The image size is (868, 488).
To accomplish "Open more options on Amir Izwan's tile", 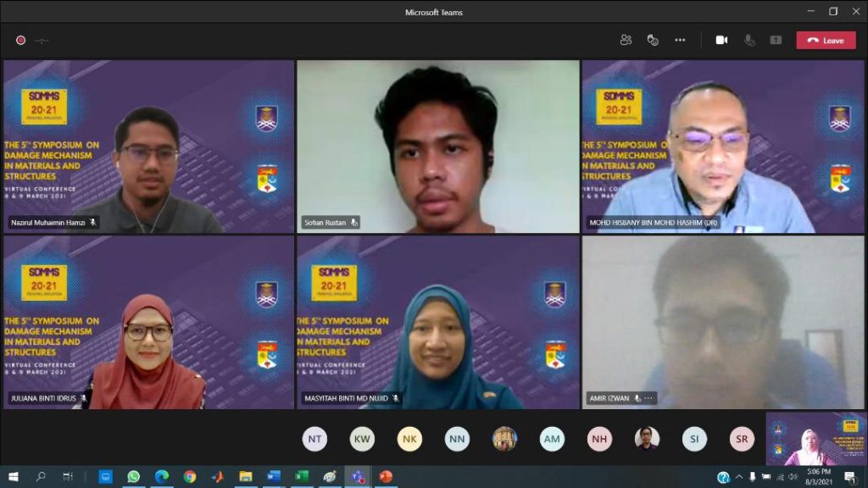I will [648, 398].
